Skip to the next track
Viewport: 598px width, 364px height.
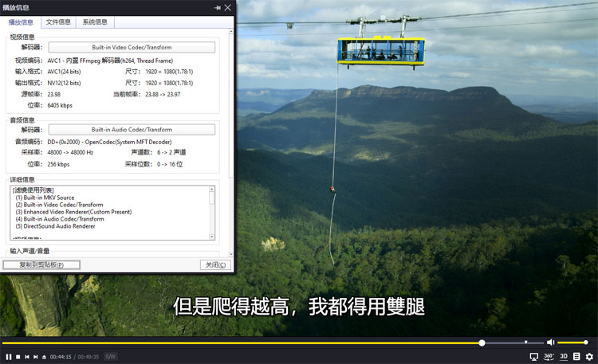pyautogui.click(x=35, y=357)
